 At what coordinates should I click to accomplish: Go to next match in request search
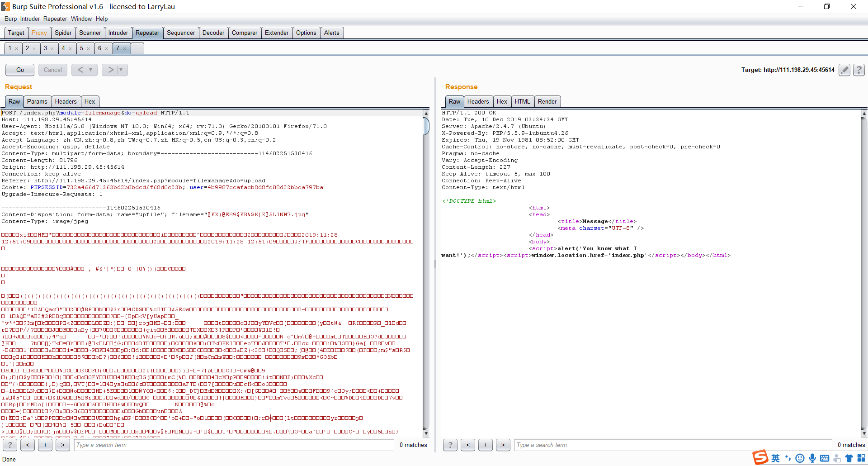coord(62,445)
